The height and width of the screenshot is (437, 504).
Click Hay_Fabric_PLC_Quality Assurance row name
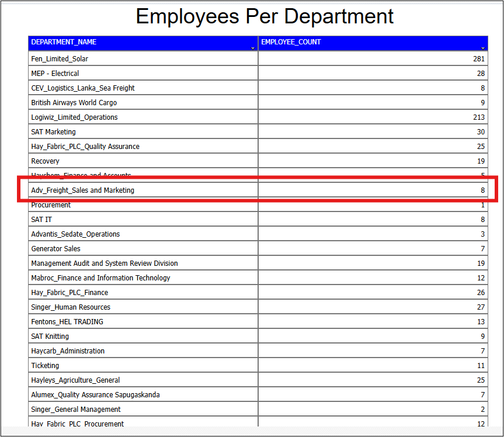(x=85, y=147)
